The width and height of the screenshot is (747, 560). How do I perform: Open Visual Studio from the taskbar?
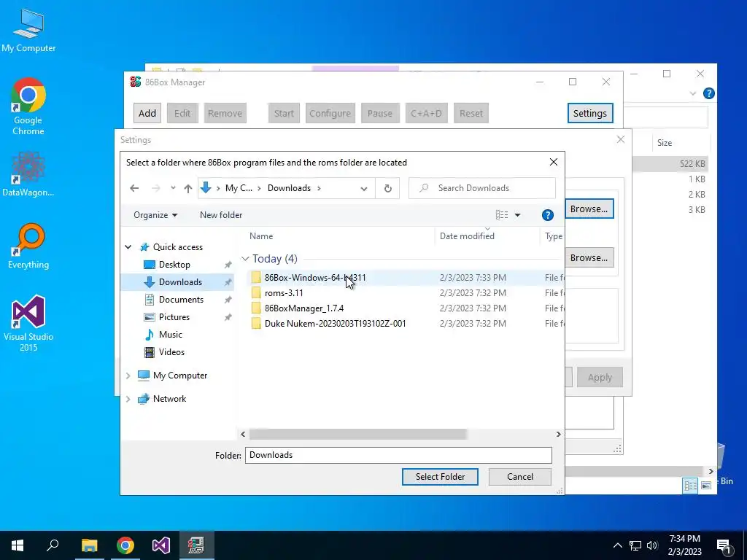[x=161, y=545]
